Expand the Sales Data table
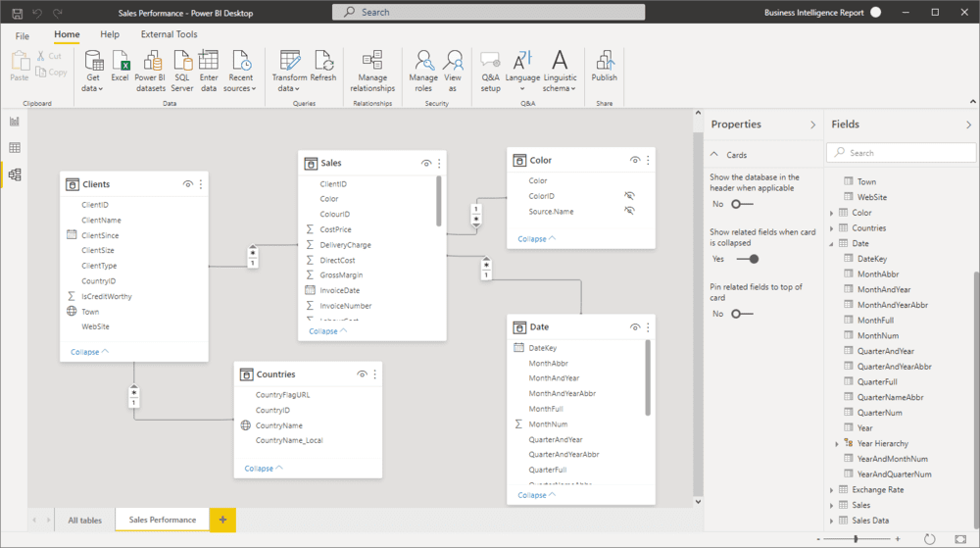The image size is (980, 548). coord(832,521)
